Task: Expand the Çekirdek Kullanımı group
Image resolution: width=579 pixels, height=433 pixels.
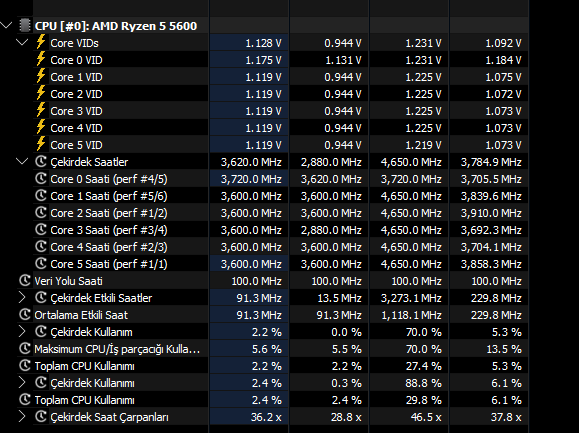Action: pos(22,382)
